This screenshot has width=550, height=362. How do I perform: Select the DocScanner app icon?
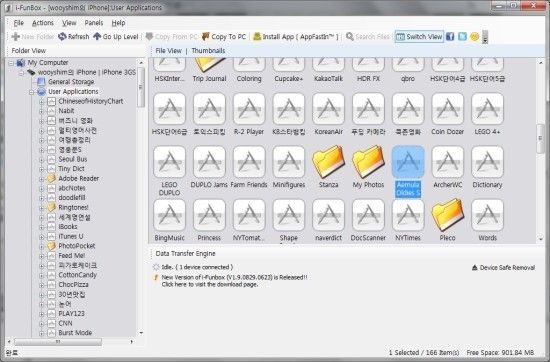[368, 215]
